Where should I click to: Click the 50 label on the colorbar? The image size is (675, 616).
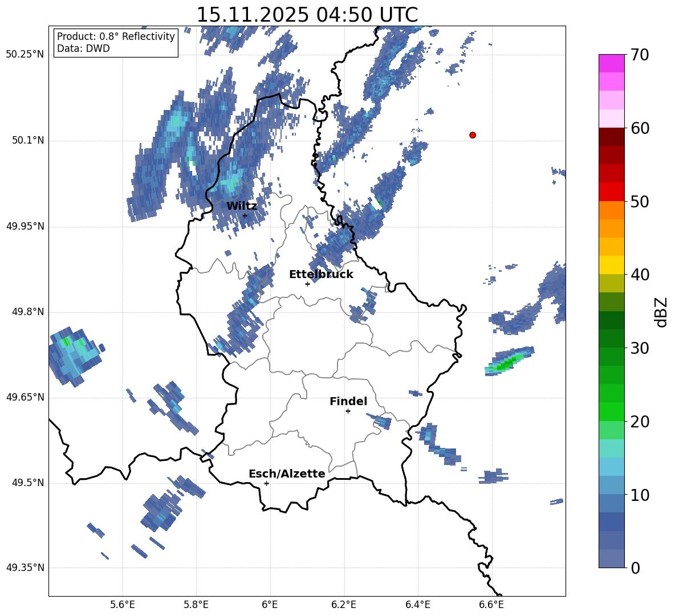pyautogui.click(x=640, y=201)
